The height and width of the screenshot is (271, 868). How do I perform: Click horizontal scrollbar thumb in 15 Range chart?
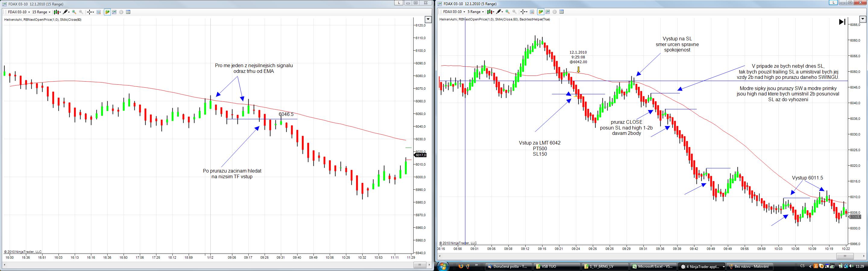pos(420,265)
